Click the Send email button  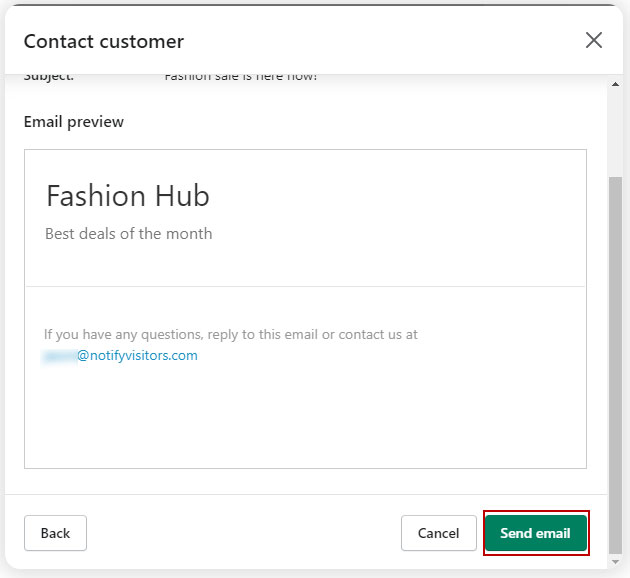(535, 533)
